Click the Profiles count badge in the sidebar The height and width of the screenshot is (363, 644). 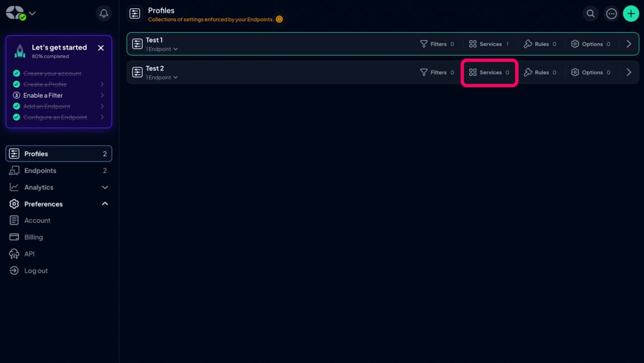pos(105,154)
